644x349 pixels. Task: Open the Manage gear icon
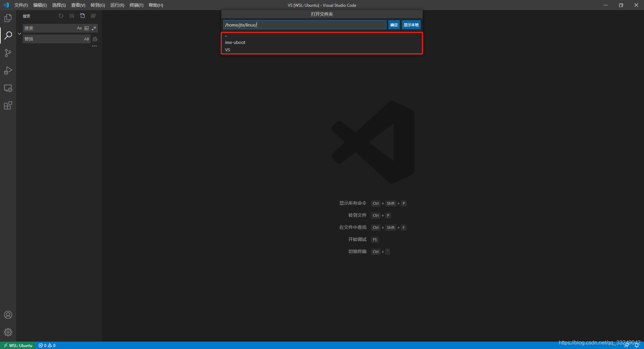tap(8, 332)
